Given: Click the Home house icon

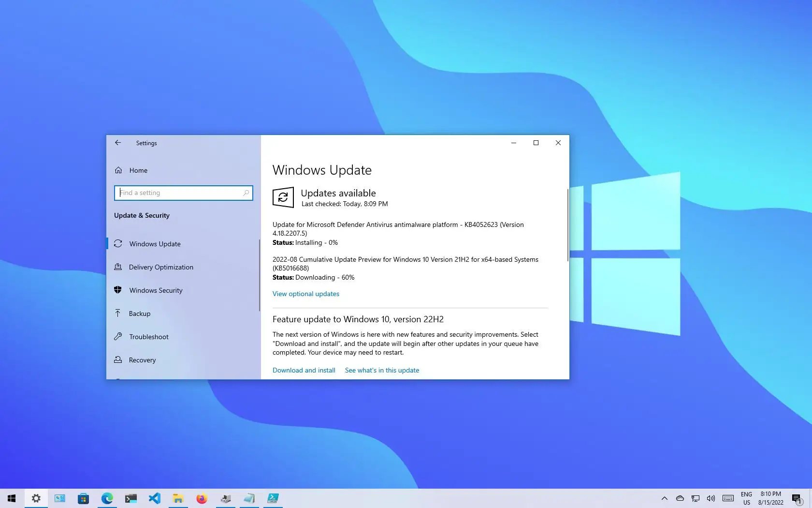Looking at the screenshot, I should tap(118, 170).
